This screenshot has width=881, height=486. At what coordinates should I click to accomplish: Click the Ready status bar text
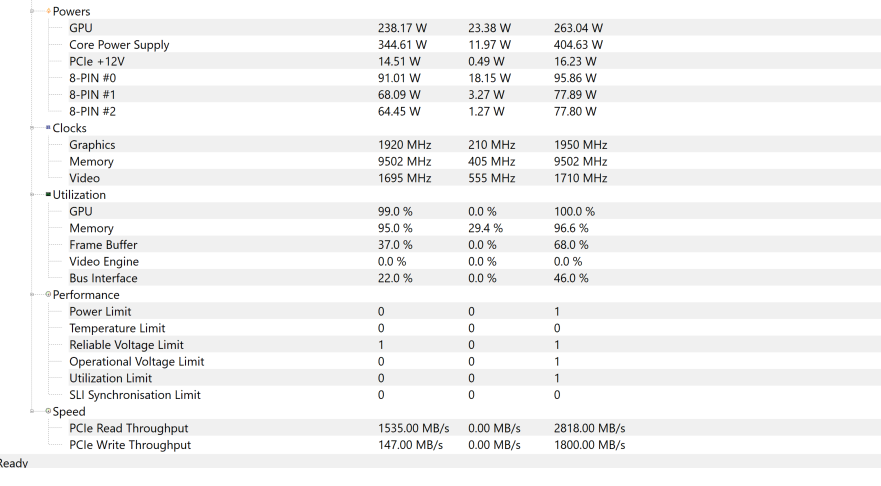[14, 463]
